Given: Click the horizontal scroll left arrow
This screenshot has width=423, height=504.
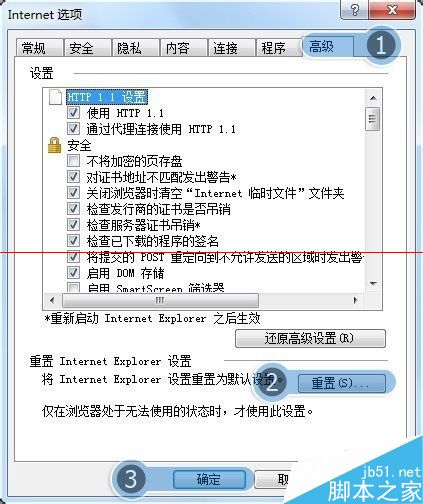Looking at the screenshot, I should pyautogui.click(x=52, y=300).
